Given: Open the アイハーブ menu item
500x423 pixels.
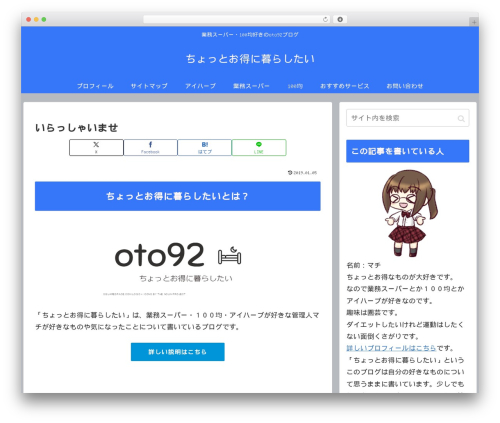Looking at the screenshot, I should click(x=200, y=86).
